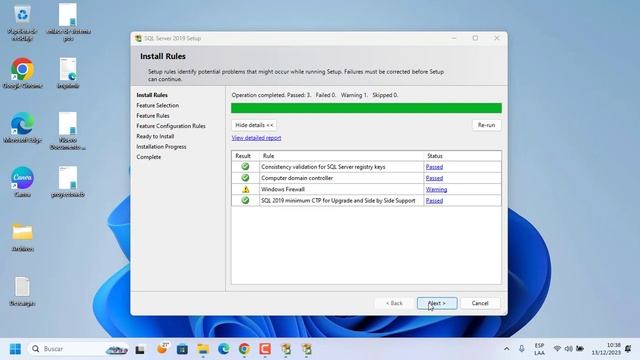Select the Computer domain controller rule text
Viewport: 640px width, 360px height.
[x=297, y=178]
